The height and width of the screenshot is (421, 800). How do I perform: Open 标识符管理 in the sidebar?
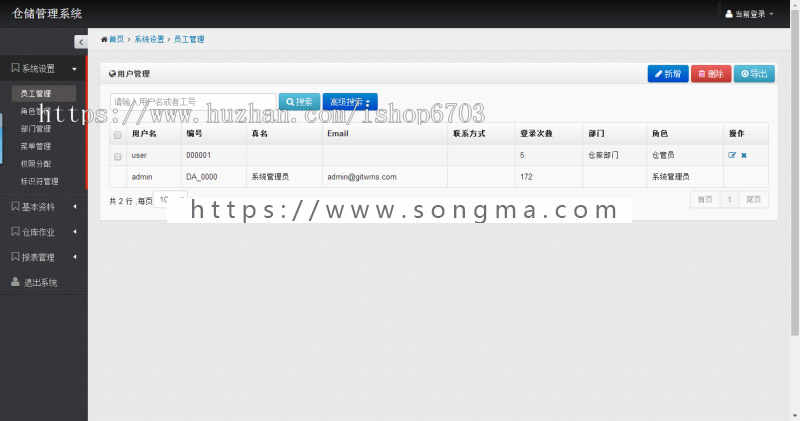[40, 181]
